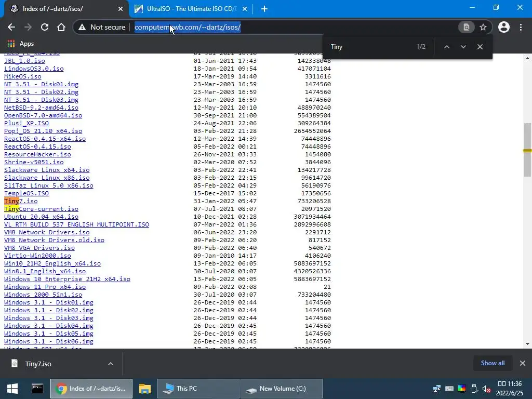Viewport: 532px width, 399px height.
Task: Click touch keyboard icon in system tray
Action: (x=449, y=389)
